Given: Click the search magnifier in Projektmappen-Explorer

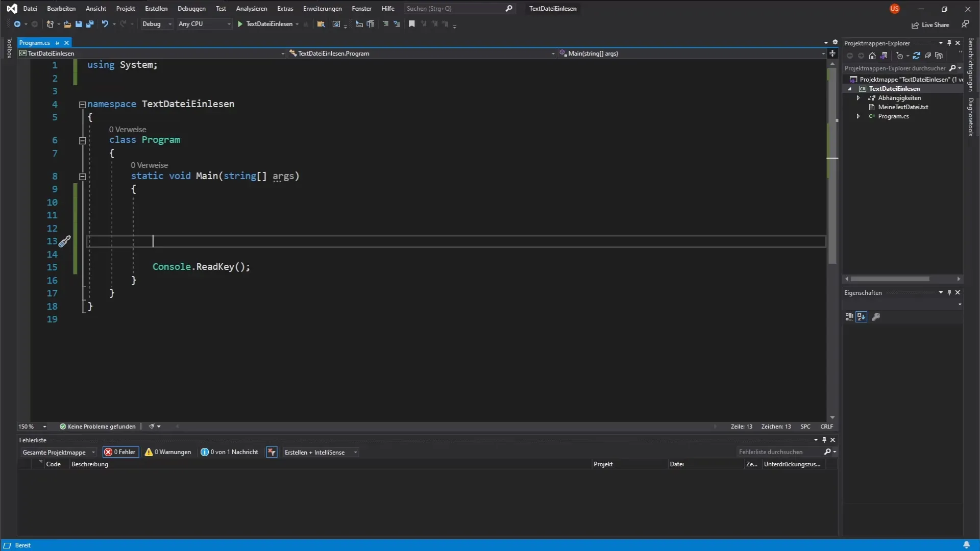Looking at the screenshot, I should click(x=952, y=68).
